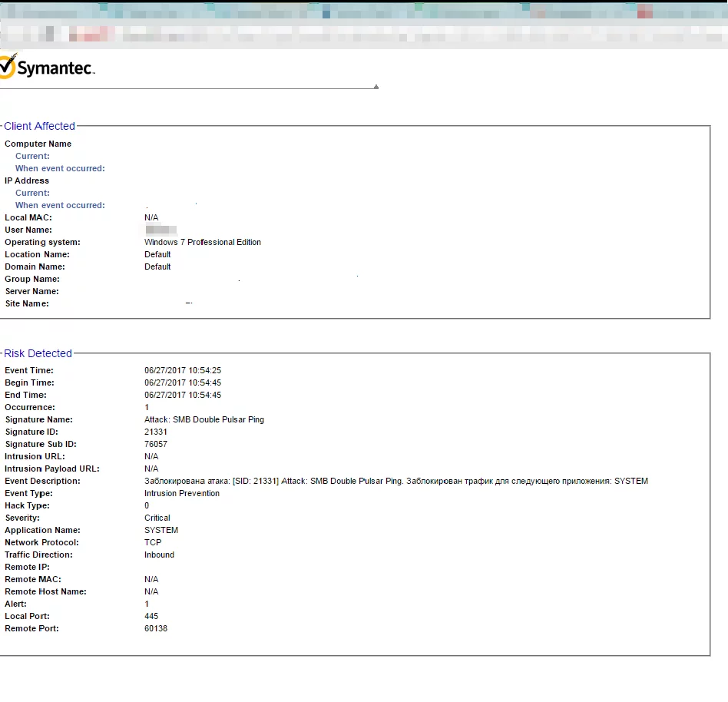728x702 pixels.
Task: Select the Signature ID value 21331
Action: 156,432
